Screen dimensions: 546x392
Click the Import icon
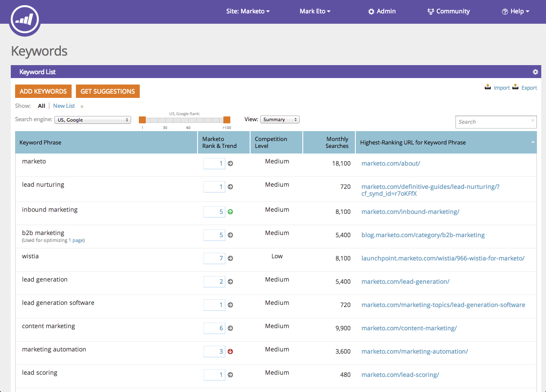(x=488, y=87)
